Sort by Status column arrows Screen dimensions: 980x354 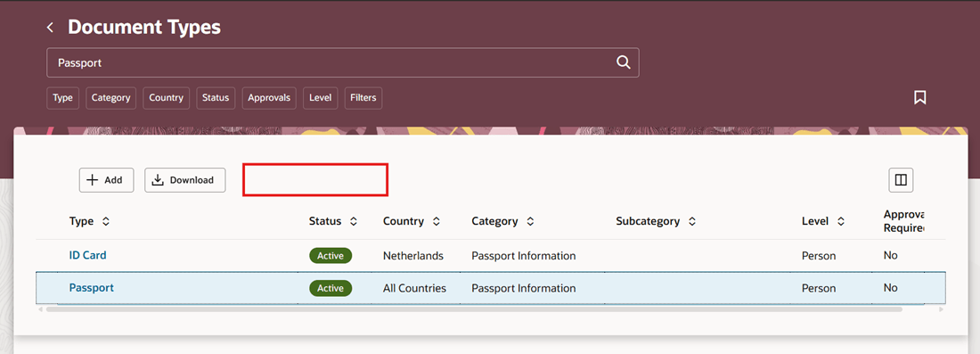click(354, 221)
